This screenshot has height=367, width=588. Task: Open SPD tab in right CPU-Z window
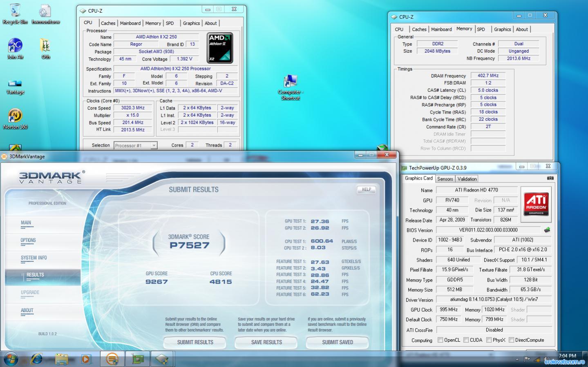481,29
